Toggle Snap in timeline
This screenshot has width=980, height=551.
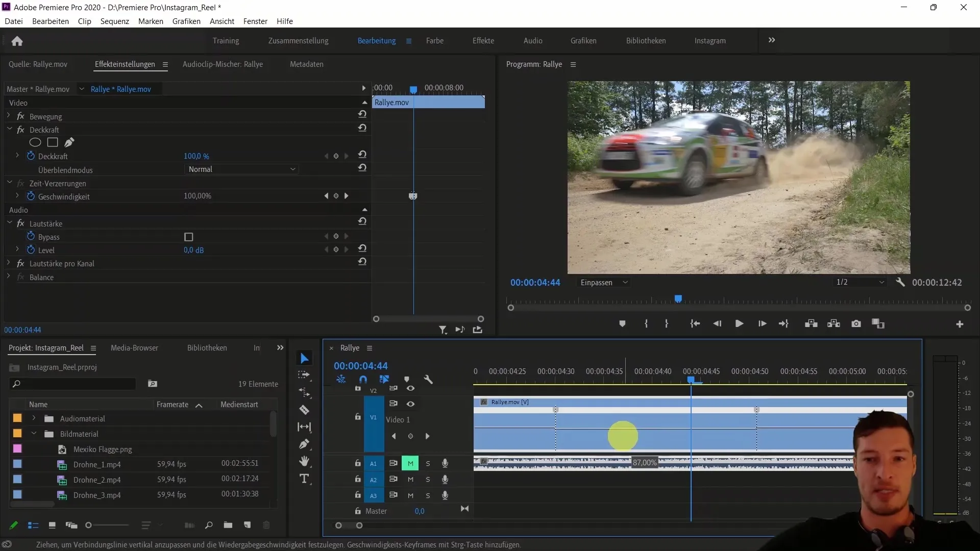click(363, 380)
